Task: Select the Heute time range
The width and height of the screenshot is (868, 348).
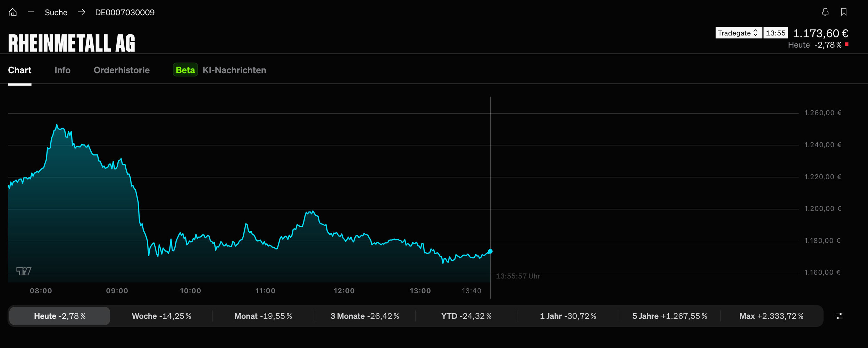Action: [60, 316]
